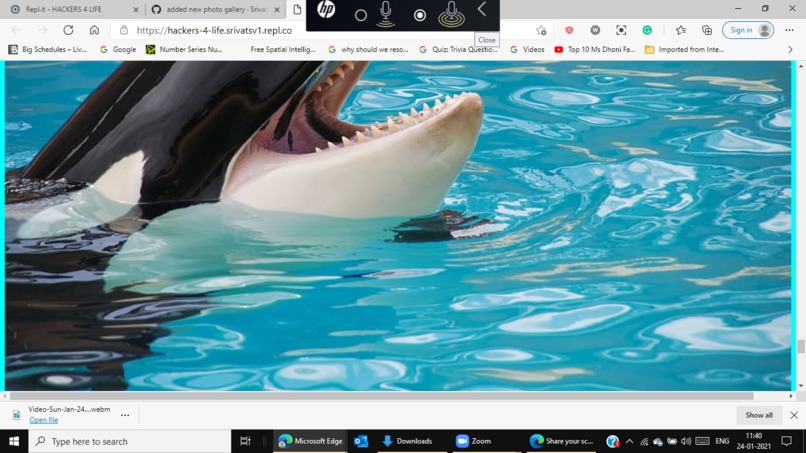Add this page to favorites
806x453 pixels.
click(541, 30)
